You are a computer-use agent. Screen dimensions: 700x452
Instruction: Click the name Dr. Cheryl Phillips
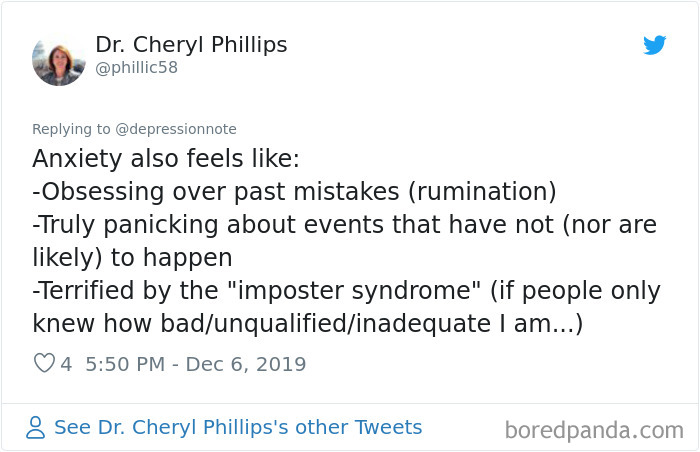[191, 45]
